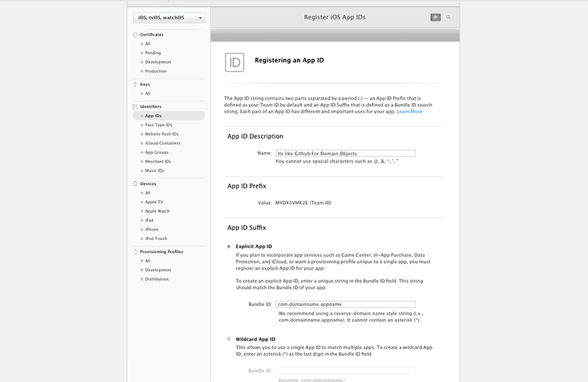
Task: Click the App ID Name input field
Action: click(346, 153)
